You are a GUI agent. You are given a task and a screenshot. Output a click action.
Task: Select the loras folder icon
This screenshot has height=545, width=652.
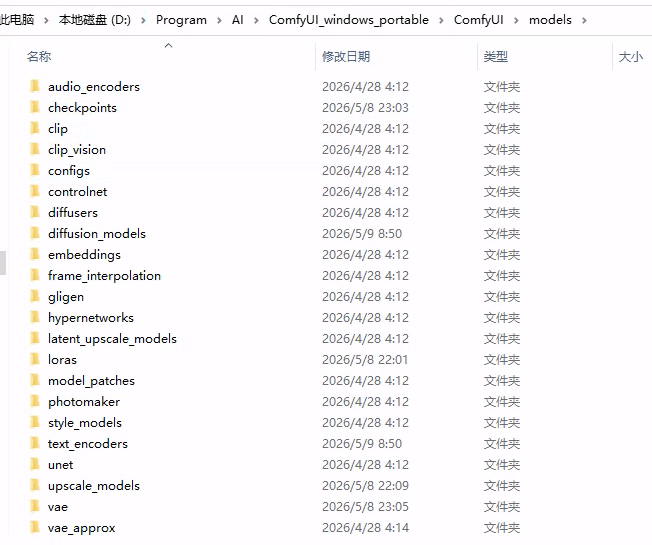(35, 359)
